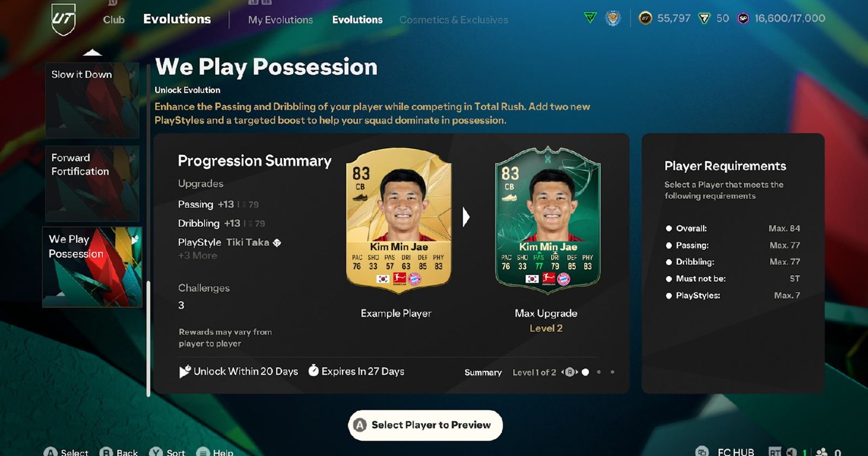Click the green objectives triangle icon
This screenshot has width=868, height=456.
click(590, 18)
